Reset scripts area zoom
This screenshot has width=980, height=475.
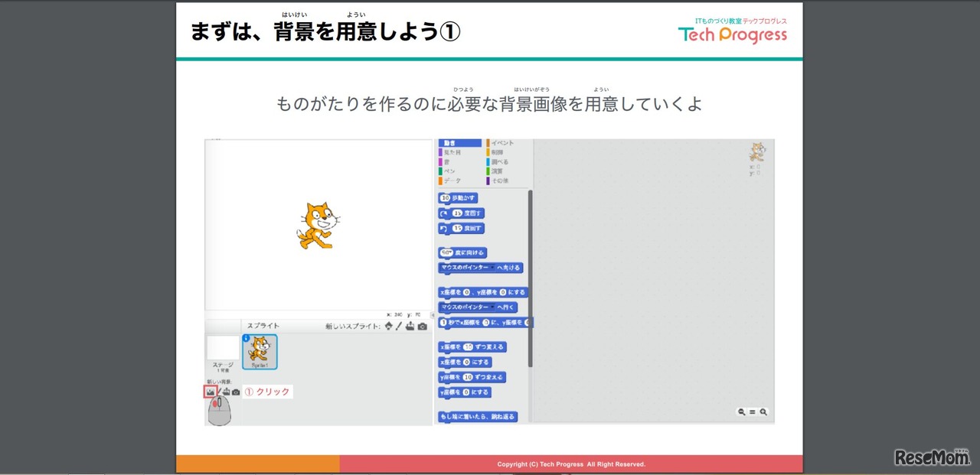(x=752, y=412)
